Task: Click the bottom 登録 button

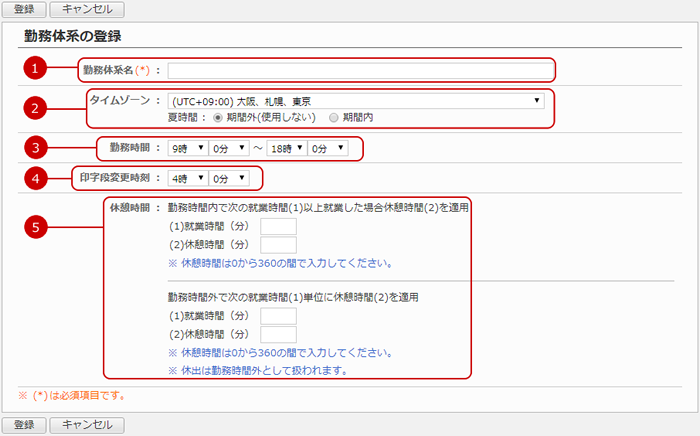Action: [x=25, y=425]
